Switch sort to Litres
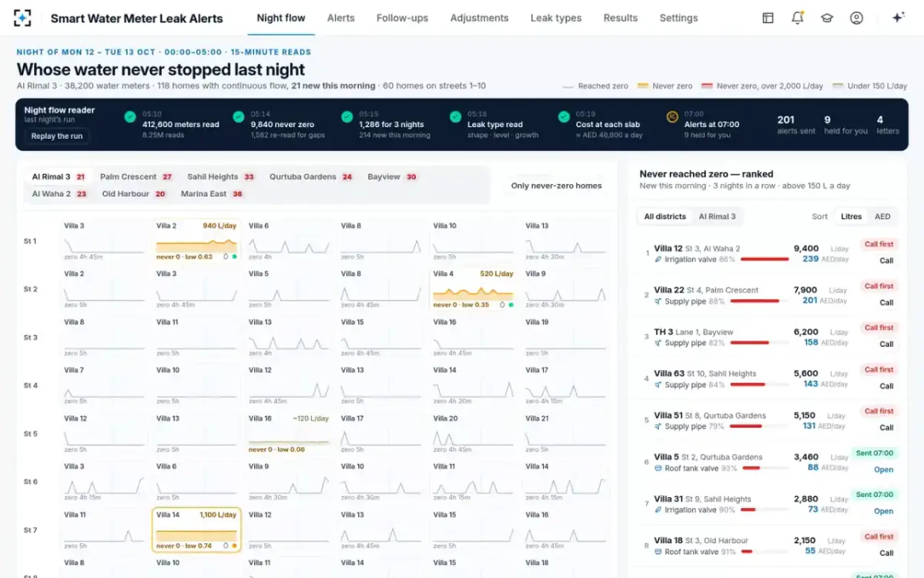The width and height of the screenshot is (924, 578). click(x=851, y=217)
